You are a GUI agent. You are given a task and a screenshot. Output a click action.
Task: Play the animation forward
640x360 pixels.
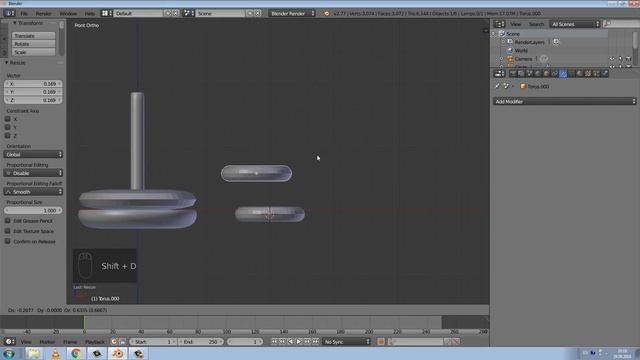tap(299, 342)
